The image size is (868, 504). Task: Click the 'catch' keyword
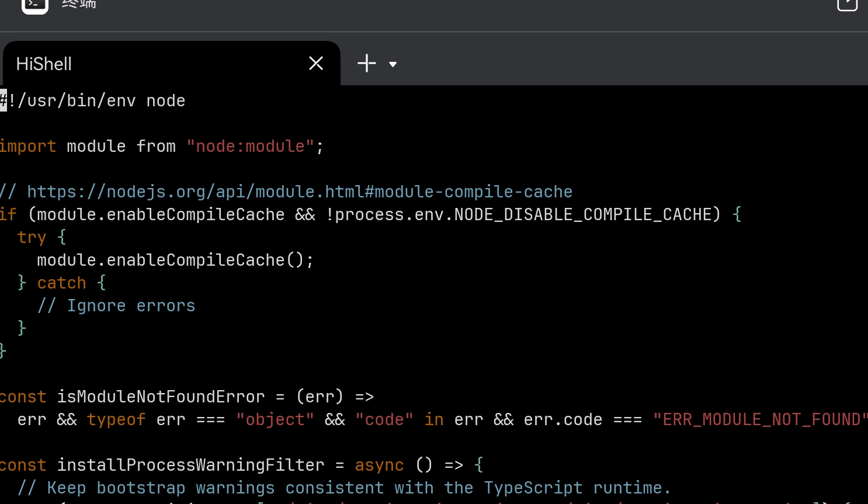tap(61, 283)
